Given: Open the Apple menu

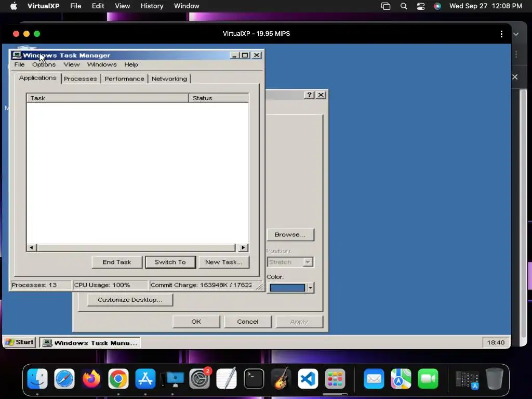Looking at the screenshot, I should click(x=14, y=6).
